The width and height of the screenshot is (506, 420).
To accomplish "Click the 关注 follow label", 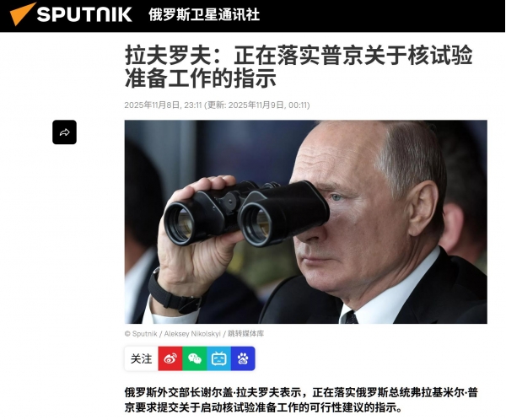I will tap(142, 358).
